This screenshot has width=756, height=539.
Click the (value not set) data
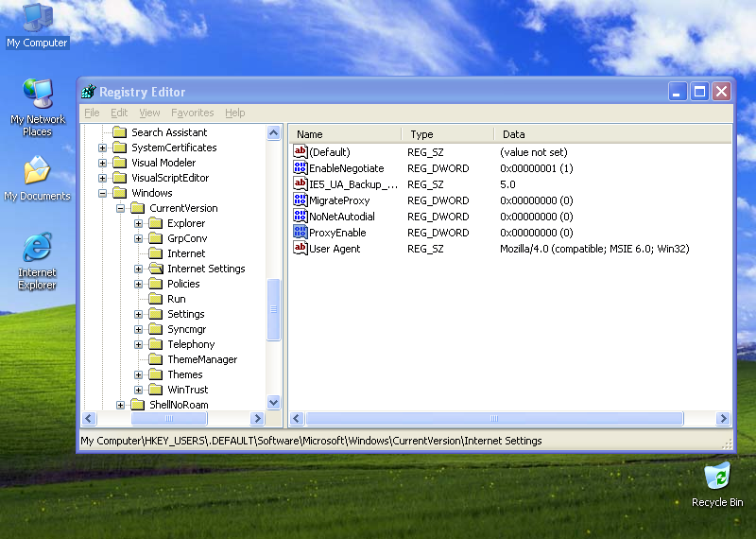point(534,152)
